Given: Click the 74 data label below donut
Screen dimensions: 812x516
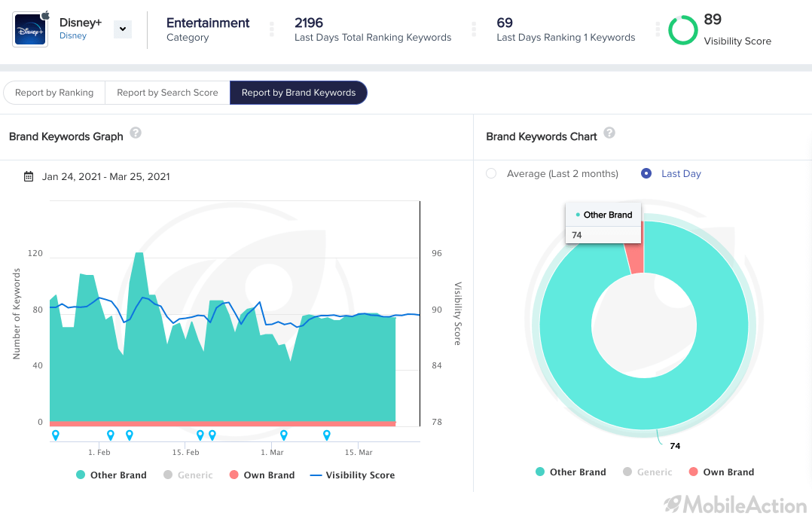Looking at the screenshot, I should pyautogui.click(x=675, y=446).
